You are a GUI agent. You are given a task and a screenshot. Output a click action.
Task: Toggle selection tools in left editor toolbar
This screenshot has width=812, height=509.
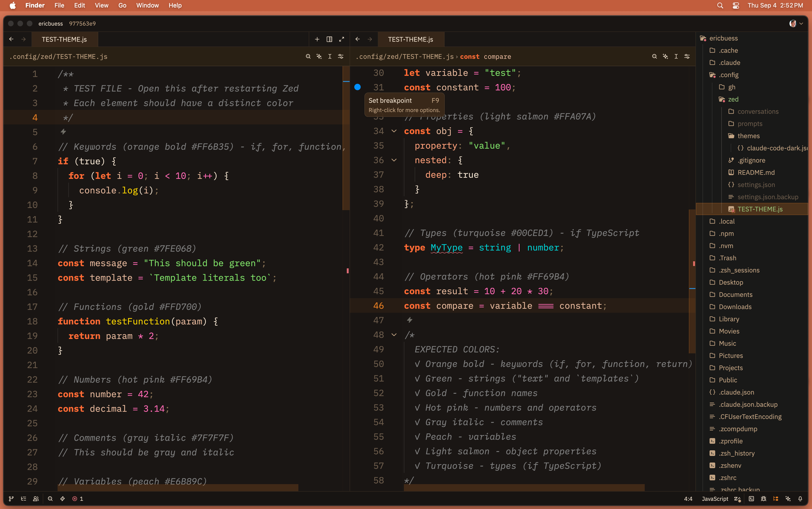click(330, 56)
